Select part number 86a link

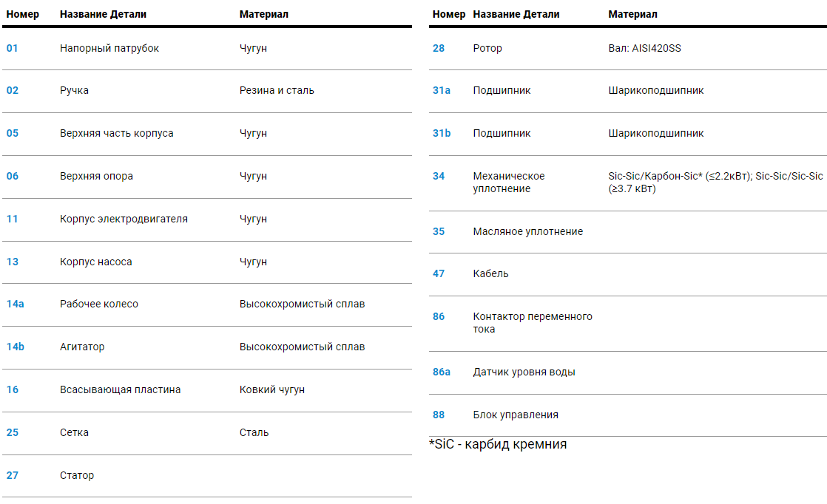point(442,372)
